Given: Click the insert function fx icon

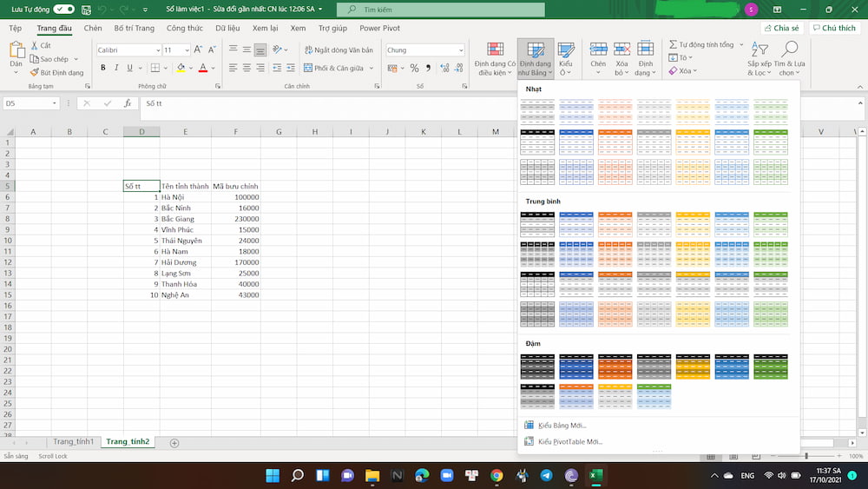Looking at the screenshot, I should click(x=128, y=103).
